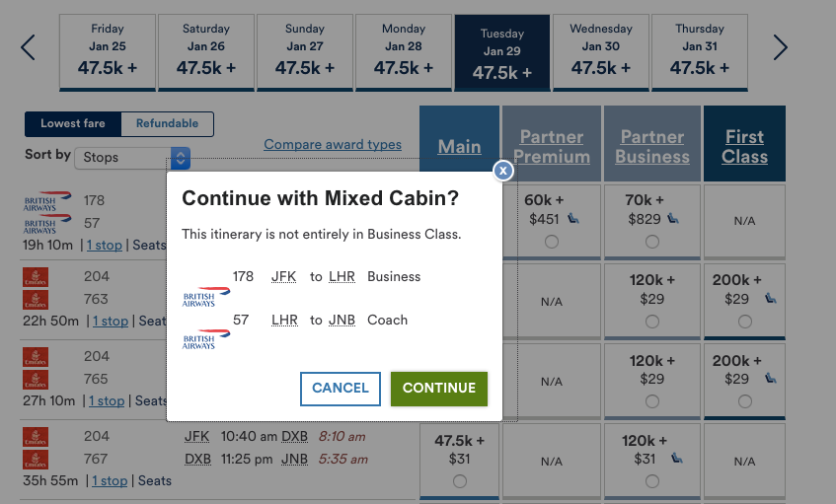Close the Mixed Cabin dialog
The height and width of the screenshot is (504, 836).
click(x=503, y=171)
